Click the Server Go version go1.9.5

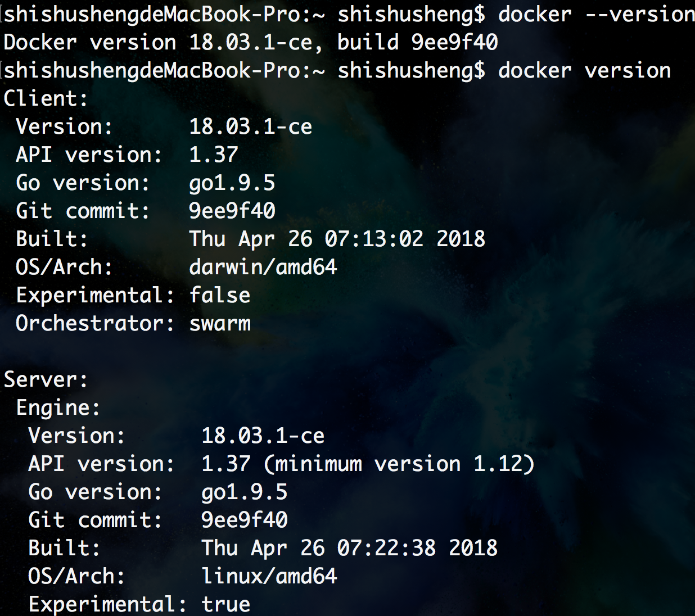tap(244, 492)
